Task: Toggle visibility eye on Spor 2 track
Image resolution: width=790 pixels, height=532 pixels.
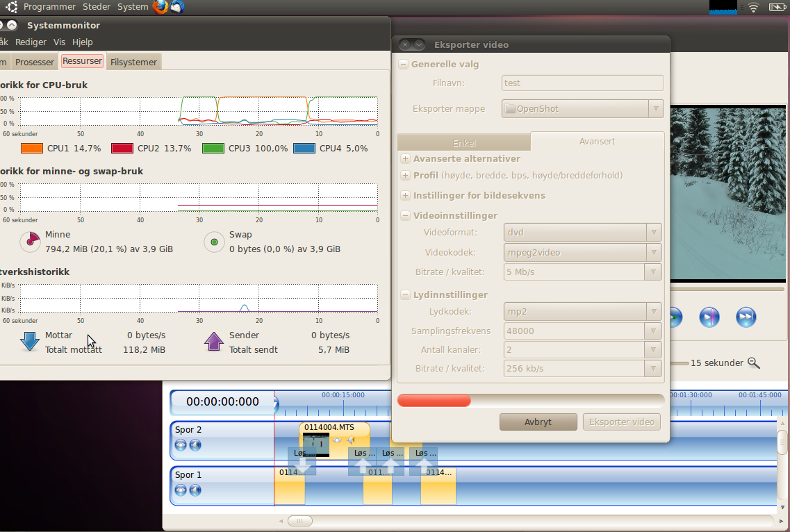Action: 181,445
